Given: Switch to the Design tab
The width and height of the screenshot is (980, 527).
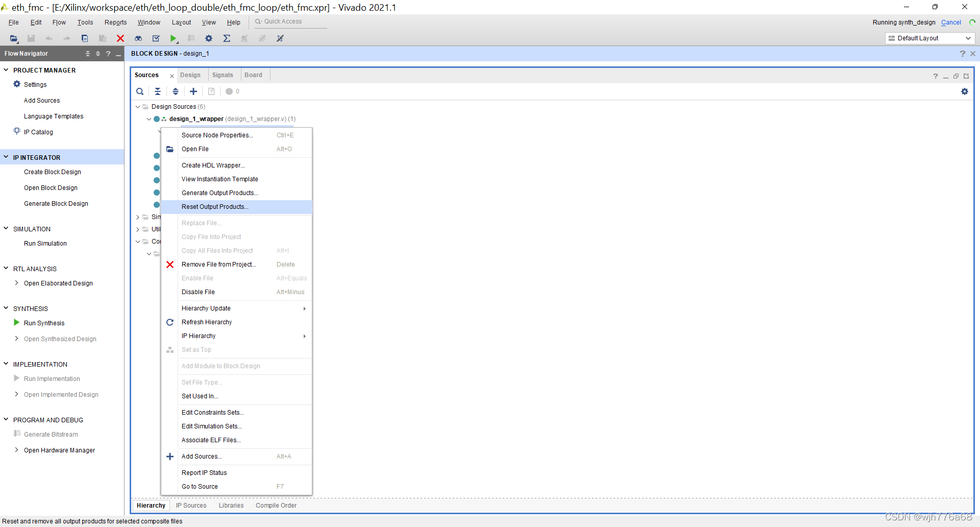Looking at the screenshot, I should click(x=190, y=75).
